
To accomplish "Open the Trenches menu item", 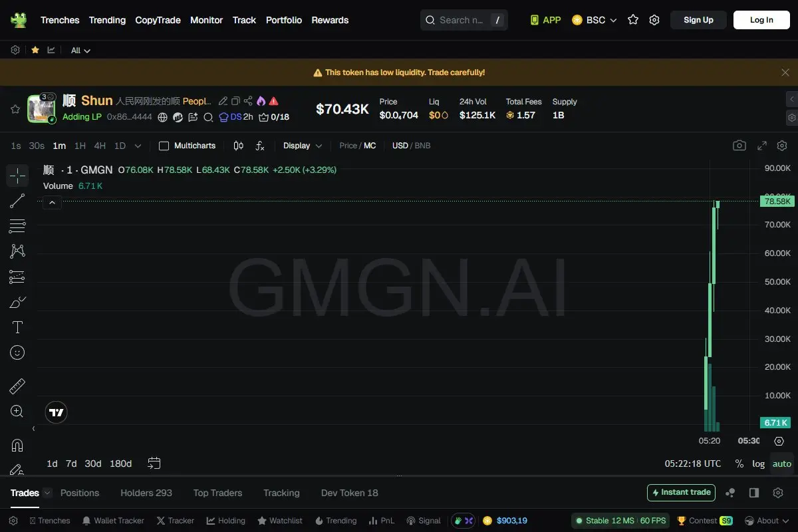I will [60, 20].
